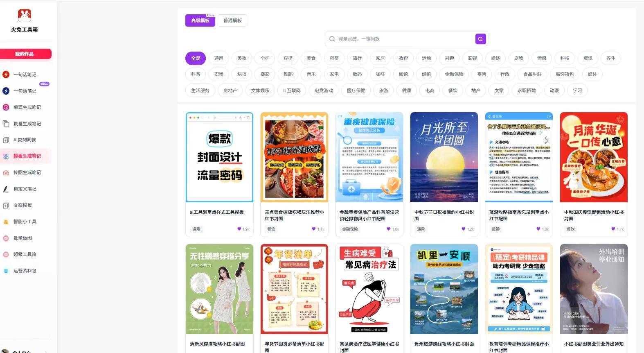Click the AI复刻同款 sidebar icon
This screenshot has height=353, width=644.
pos(6,140)
